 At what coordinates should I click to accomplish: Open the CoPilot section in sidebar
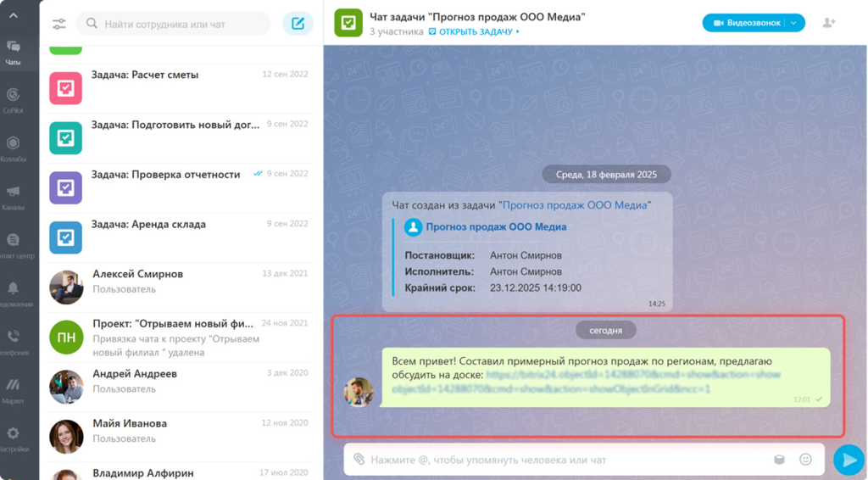(13, 98)
